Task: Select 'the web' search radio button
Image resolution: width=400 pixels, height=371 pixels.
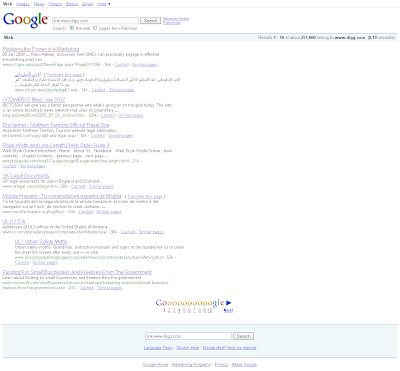Action: tap(71, 28)
